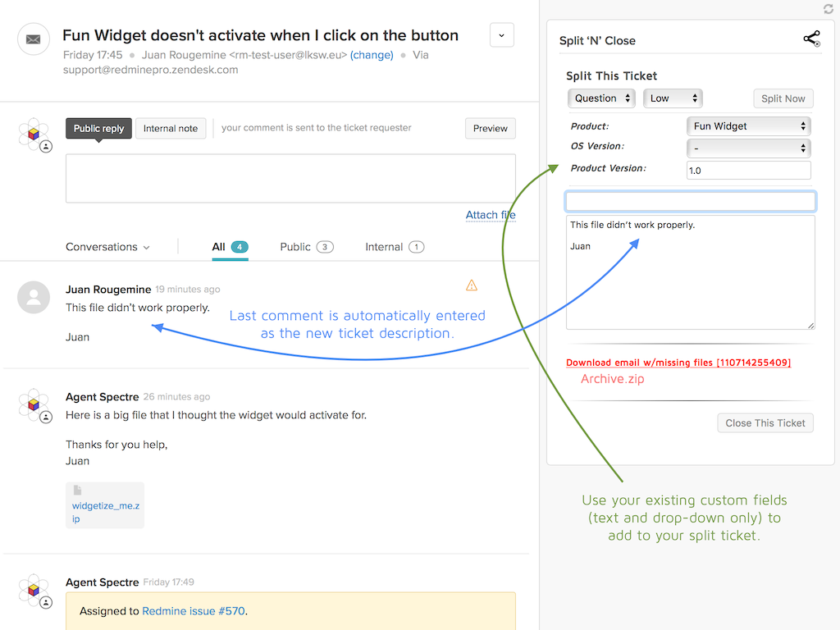The width and height of the screenshot is (840, 630).
Task: Click Agent Spectre's avatar on 26-minute comment
Action: tap(34, 405)
